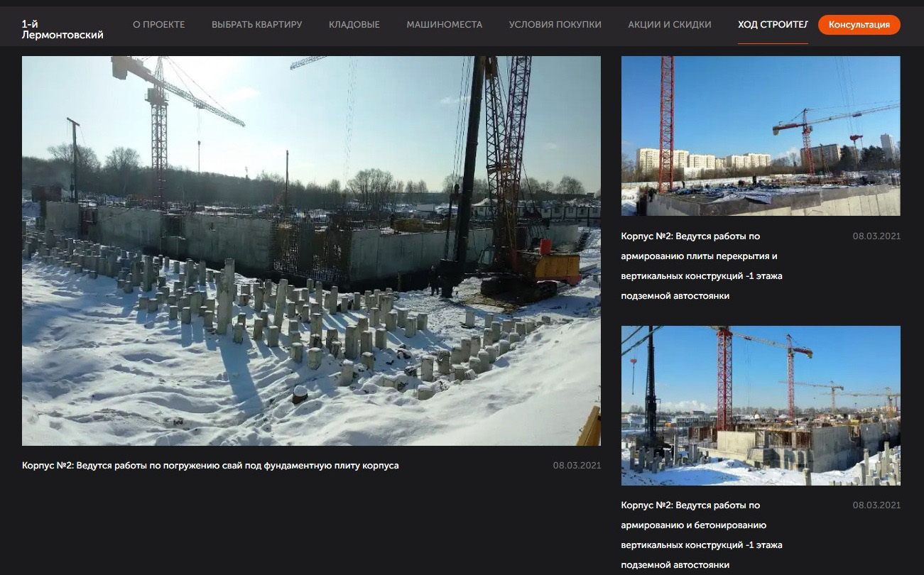Screen dimensions: 924x575
Task: Open УСЛОВИЯ ПОКУПКИ menu item
Action: point(555,25)
